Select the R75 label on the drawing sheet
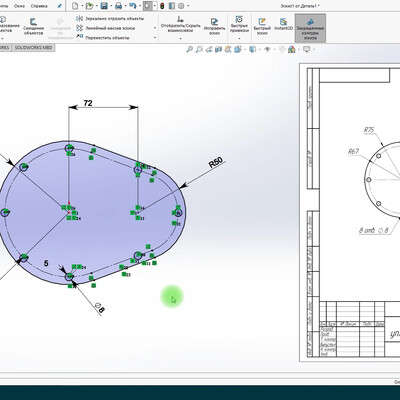 pos(369,130)
